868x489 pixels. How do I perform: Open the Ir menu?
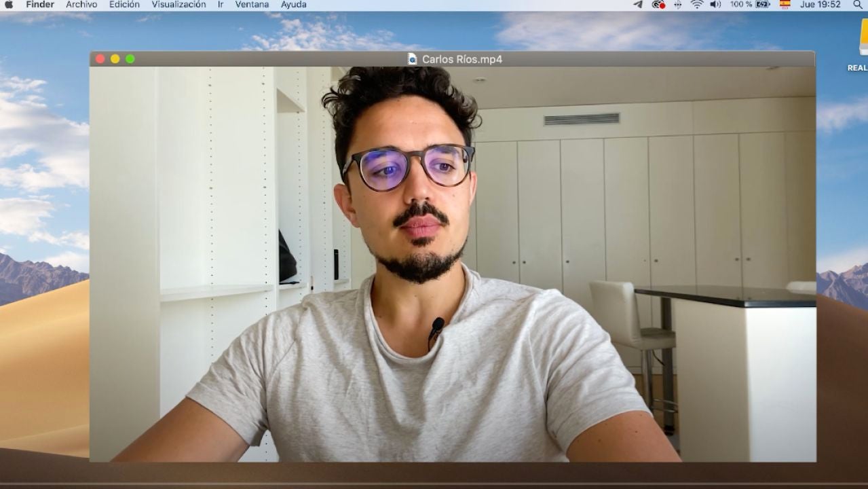pos(221,5)
